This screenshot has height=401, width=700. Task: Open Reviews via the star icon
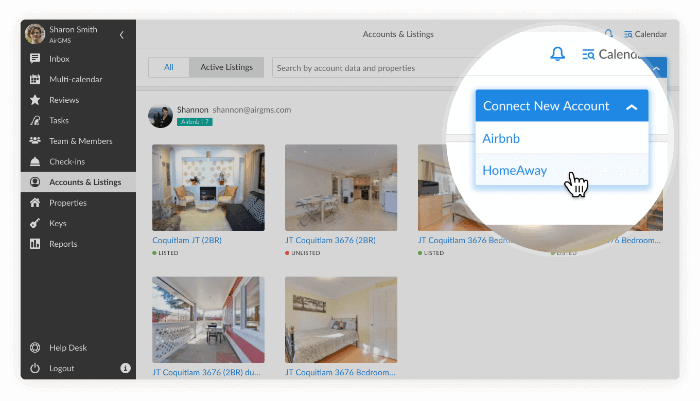click(x=35, y=100)
